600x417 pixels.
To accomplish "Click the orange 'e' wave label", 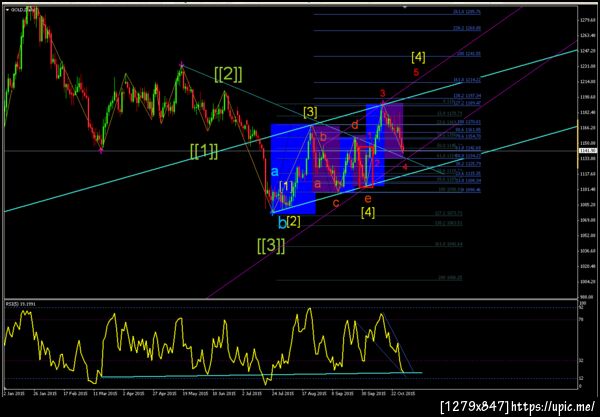I will (x=367, y=198).
